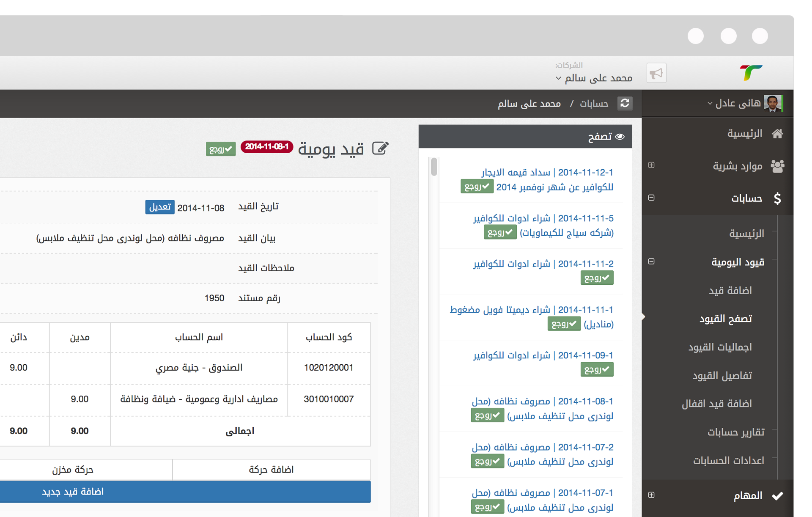This screenshot has height=517, width=812.
Task: Open اجماليات القيود menu item
Action: [x=720, y=347]
